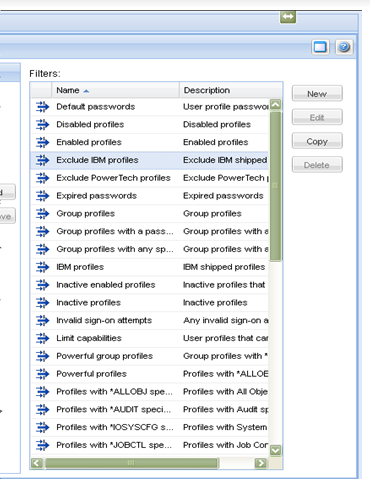The image size is (370, 479).
Task: Click the horizontal scrollbar right arrow
Action: coord(261,463)
